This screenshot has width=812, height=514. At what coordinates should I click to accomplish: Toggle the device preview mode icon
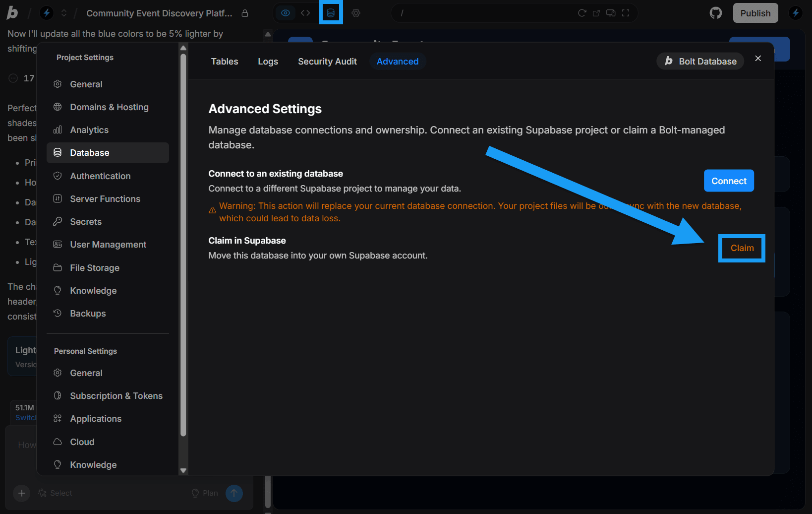pos(611,13)
